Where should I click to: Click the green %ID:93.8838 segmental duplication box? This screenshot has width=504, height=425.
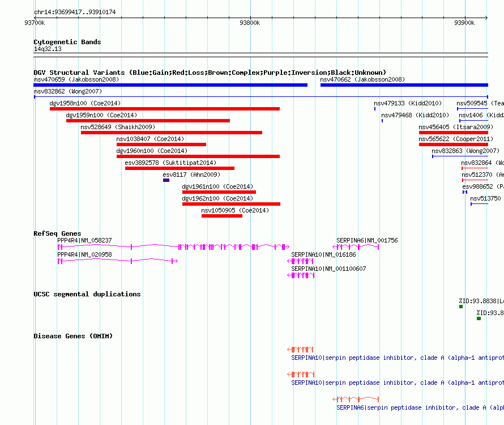461,307
